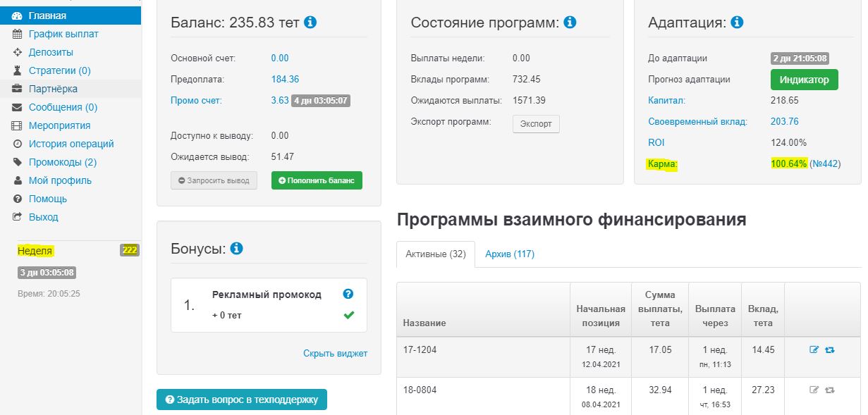Screen dimensions: 868x415
Task: Click the Экспорт button
Action: (x=536, y=124)
